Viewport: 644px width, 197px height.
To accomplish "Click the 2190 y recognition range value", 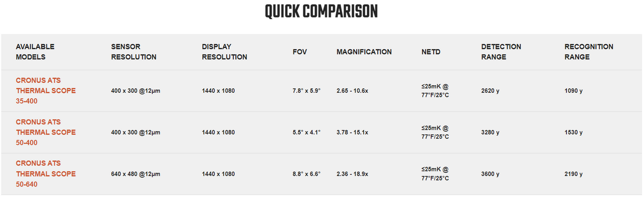I will click(x=574, y=174).
